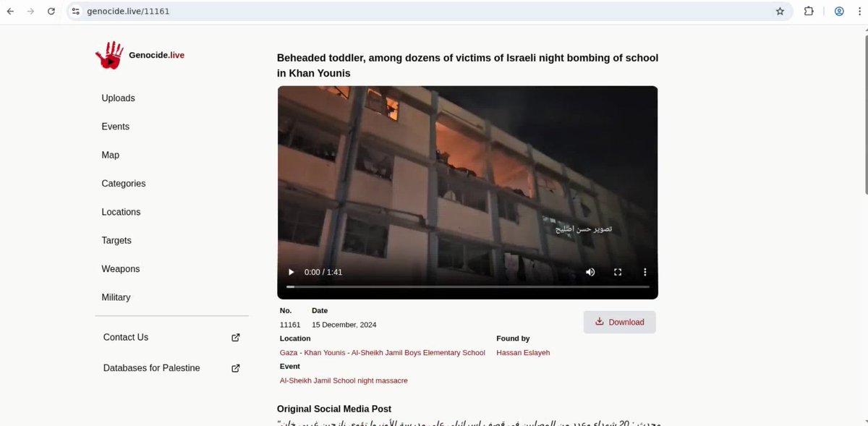
Task: Open the video's more options menu
Action: (x=645, y=272)
